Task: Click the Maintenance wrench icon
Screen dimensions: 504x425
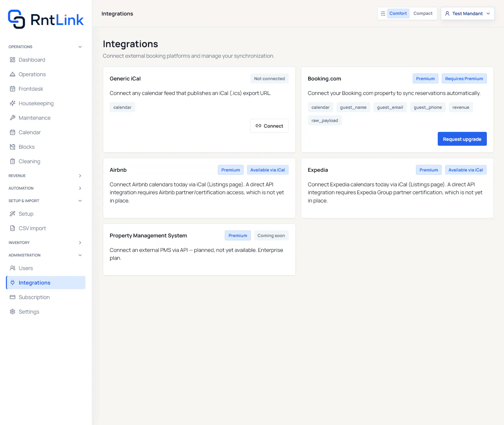Action: coord(13,118)
